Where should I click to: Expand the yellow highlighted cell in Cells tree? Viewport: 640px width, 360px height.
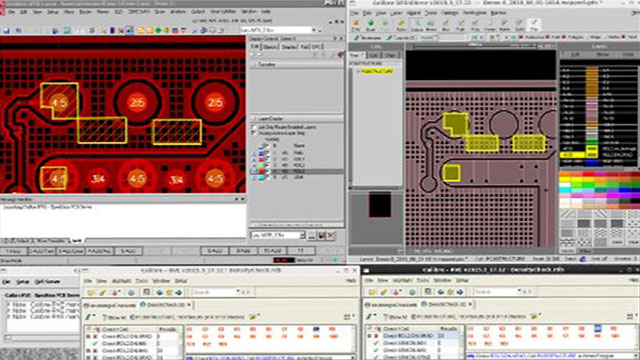click(358, 71)
